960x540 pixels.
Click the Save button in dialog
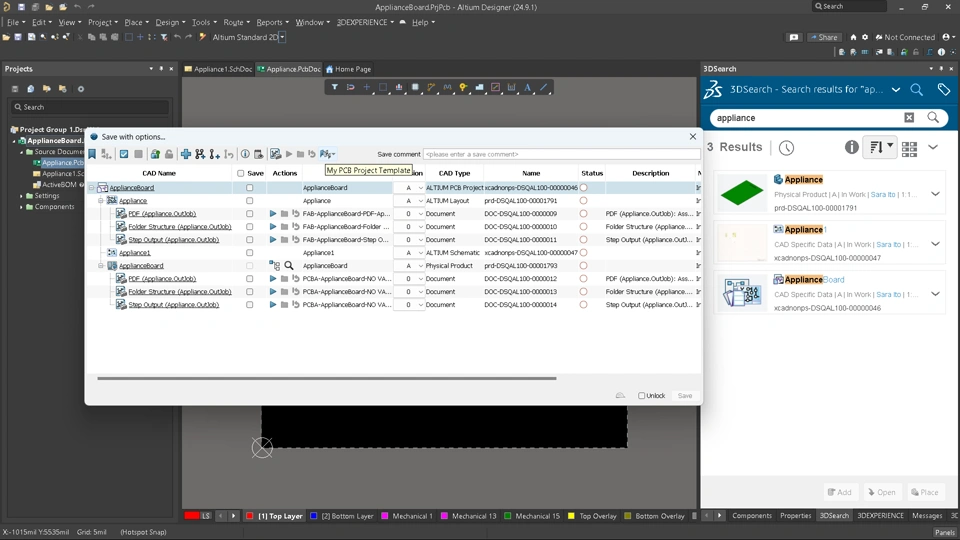pyautogui.click(x=684, y=396)
